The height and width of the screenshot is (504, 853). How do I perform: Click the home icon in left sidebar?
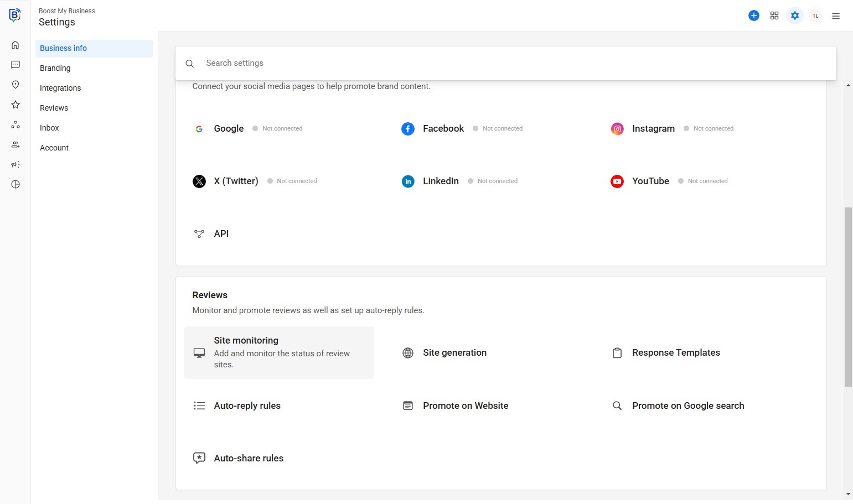point(15,45)
